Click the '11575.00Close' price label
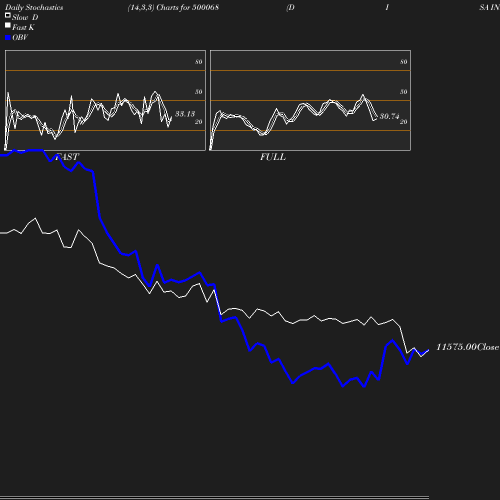 point(467,347)
